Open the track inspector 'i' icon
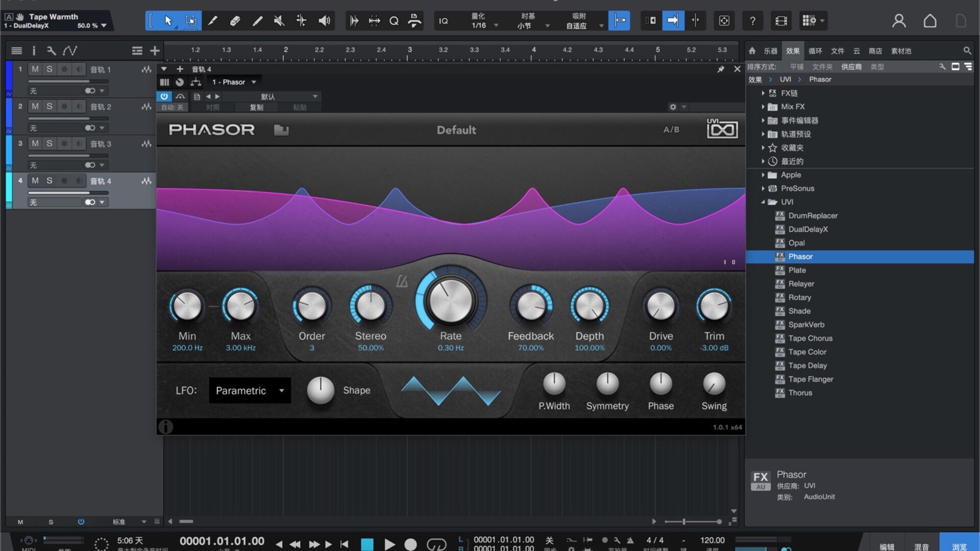Viewport: 980px width, 551px height. tap(34, 51)
